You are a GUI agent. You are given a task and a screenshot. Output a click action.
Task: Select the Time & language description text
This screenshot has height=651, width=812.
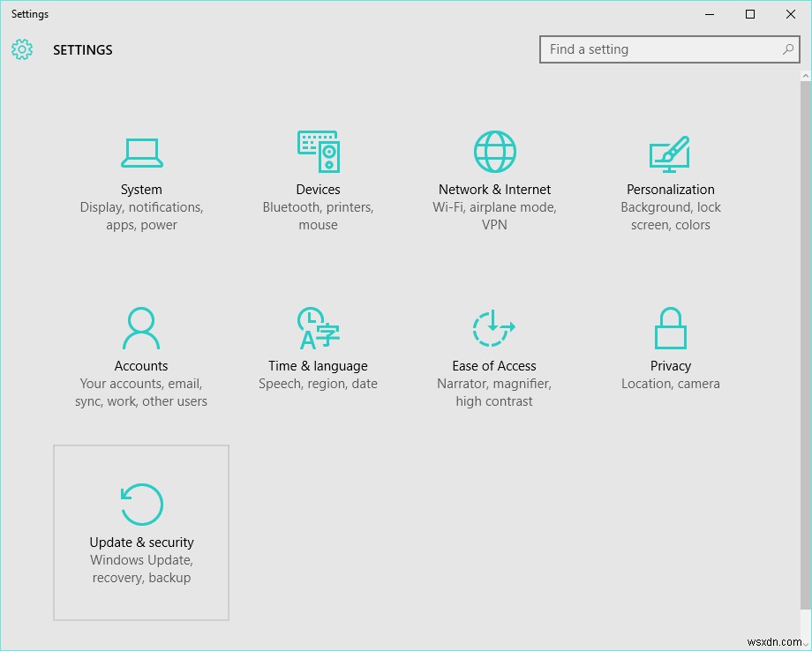pos(318,383)
